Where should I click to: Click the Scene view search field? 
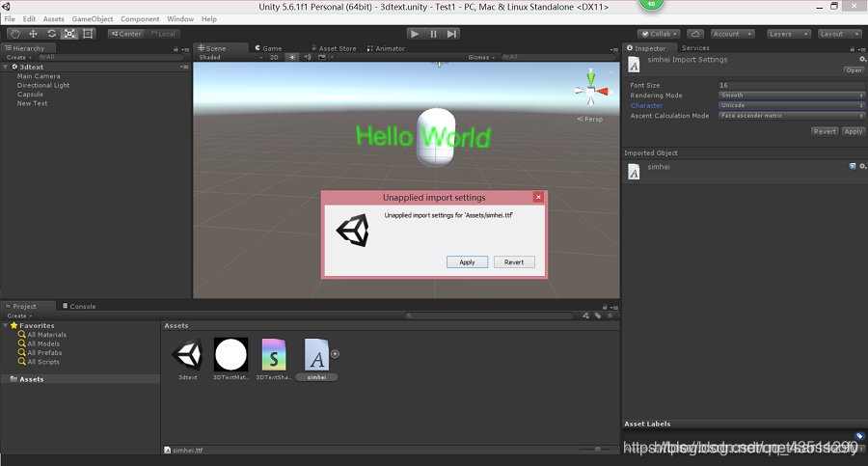pos(557,57)
